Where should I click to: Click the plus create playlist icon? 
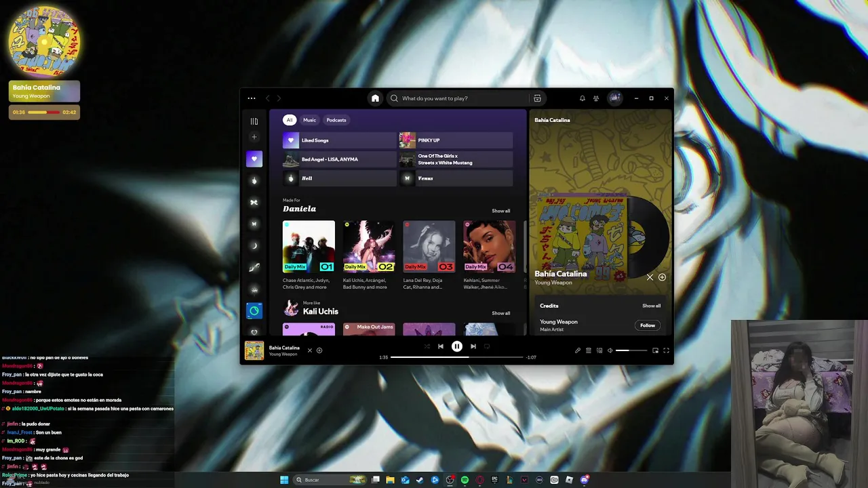point(254,137)
